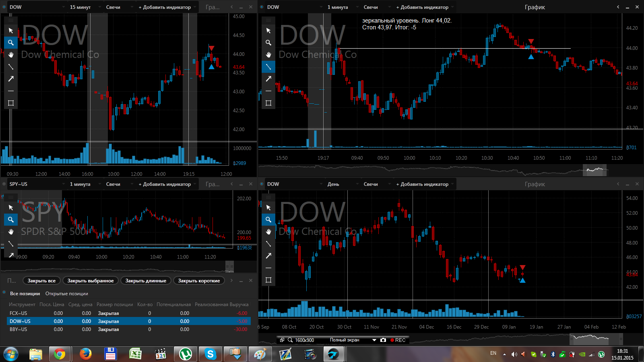The image size is (644, 362).
Task: Open Google Chrome from the taskbar
Action: tap(60, 354)
